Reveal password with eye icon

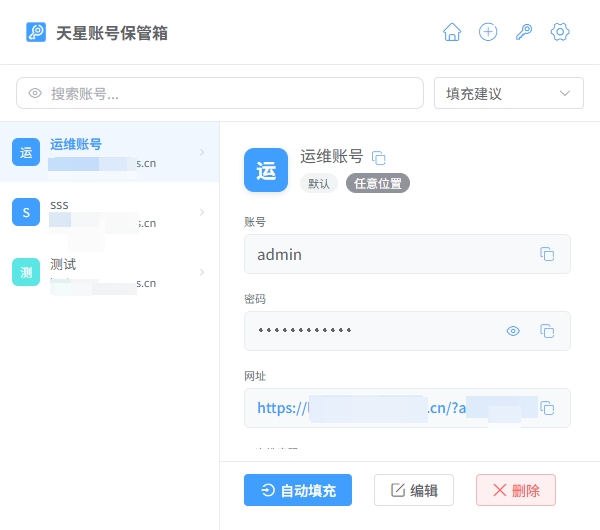coord(513,331)
